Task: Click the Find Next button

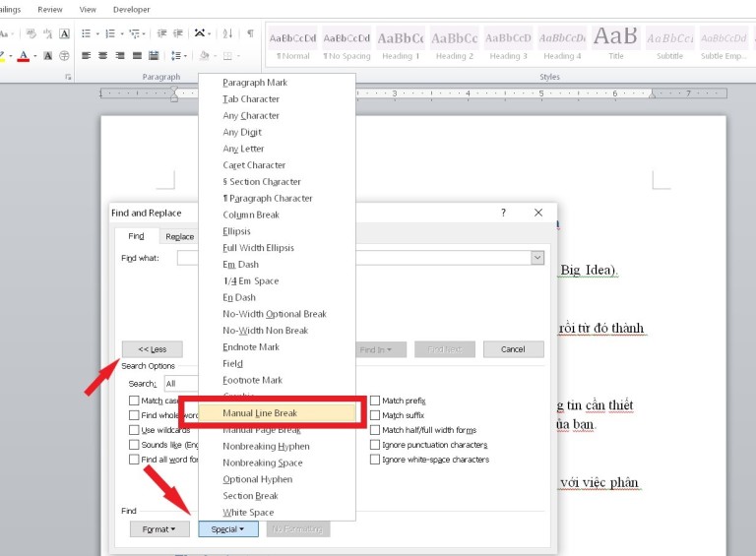Action: click(x=445, y=349)
